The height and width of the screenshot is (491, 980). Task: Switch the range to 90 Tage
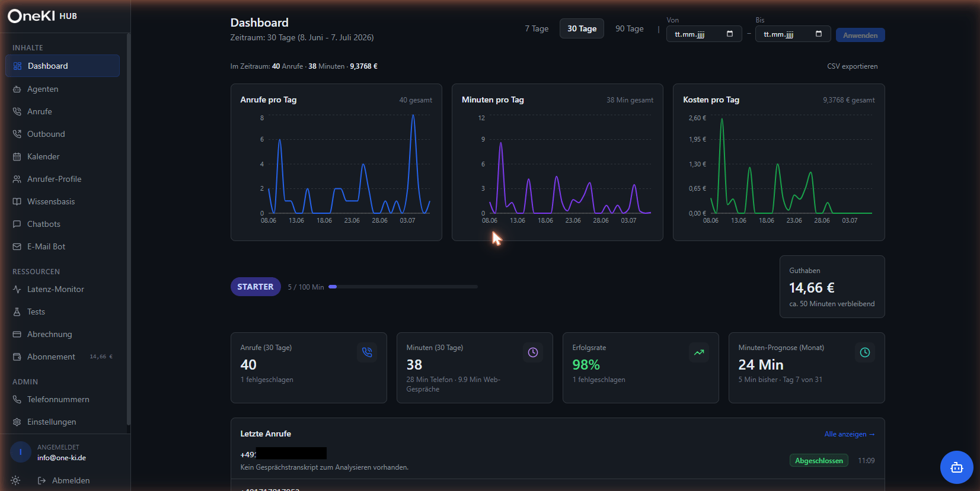coord(629,28)
